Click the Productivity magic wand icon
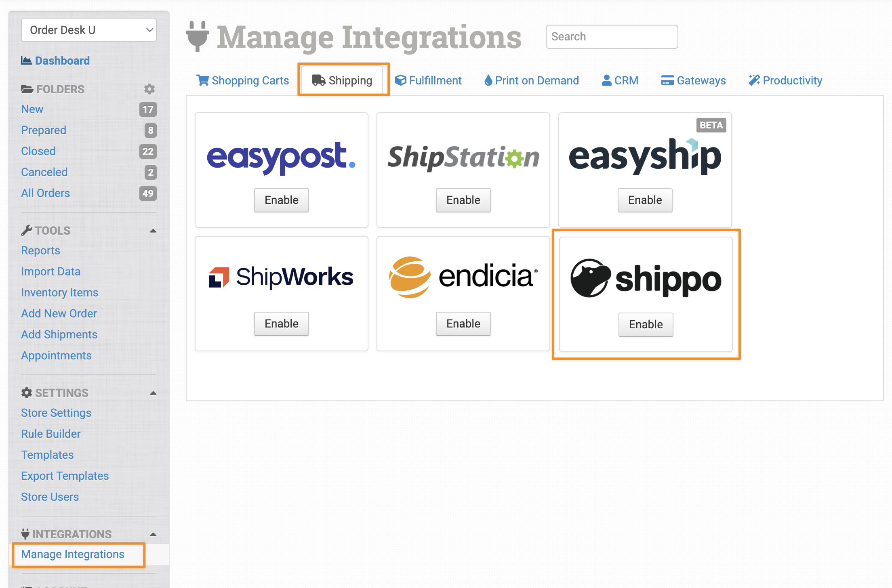The height and width of the screenshot is (588, 892). click(754, 80)
